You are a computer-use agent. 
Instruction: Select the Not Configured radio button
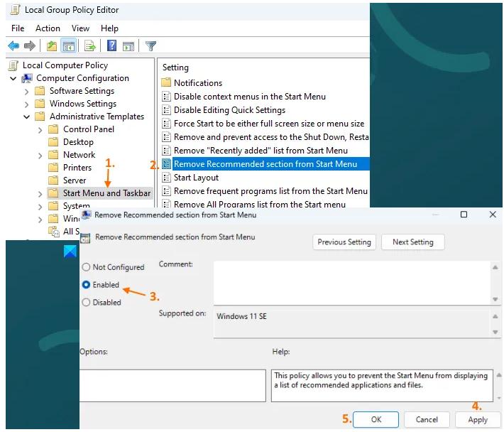coord(87,267)
